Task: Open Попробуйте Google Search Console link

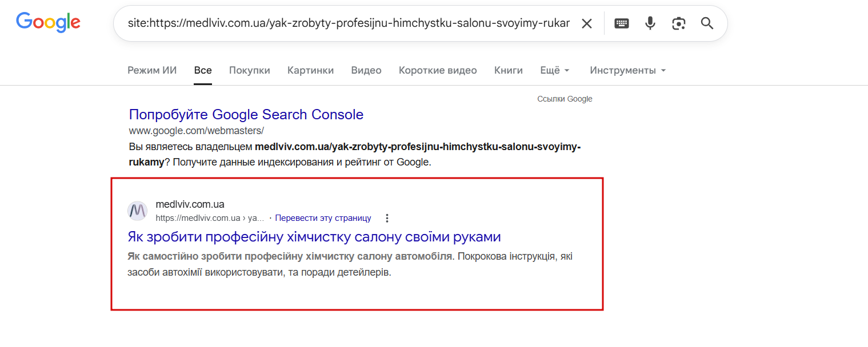Action: [x=246, y=114]
